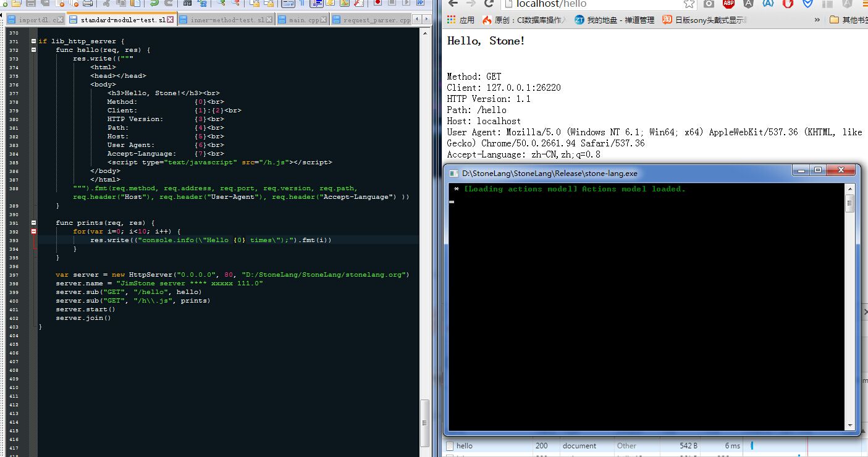Go forward in the Chrome browser
Screen dimensions: 868x457
[x=471, y=4]
